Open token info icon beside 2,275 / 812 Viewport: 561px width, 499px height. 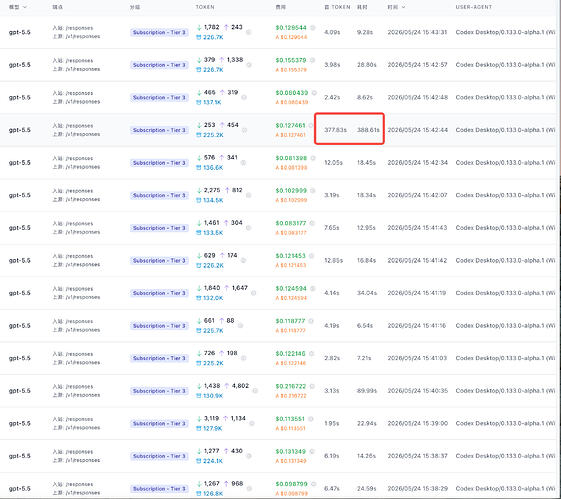pos(249,195)
